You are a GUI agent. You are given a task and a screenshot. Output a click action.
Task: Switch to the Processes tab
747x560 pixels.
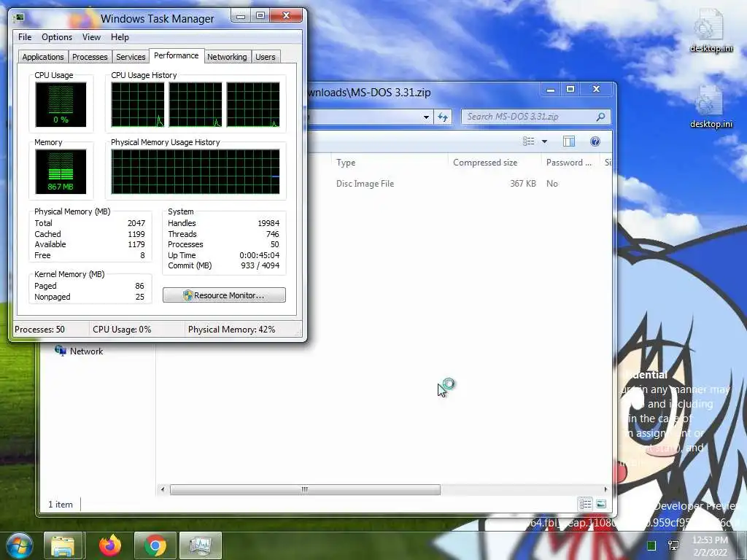pyautogui.click(x=90, y=57)
